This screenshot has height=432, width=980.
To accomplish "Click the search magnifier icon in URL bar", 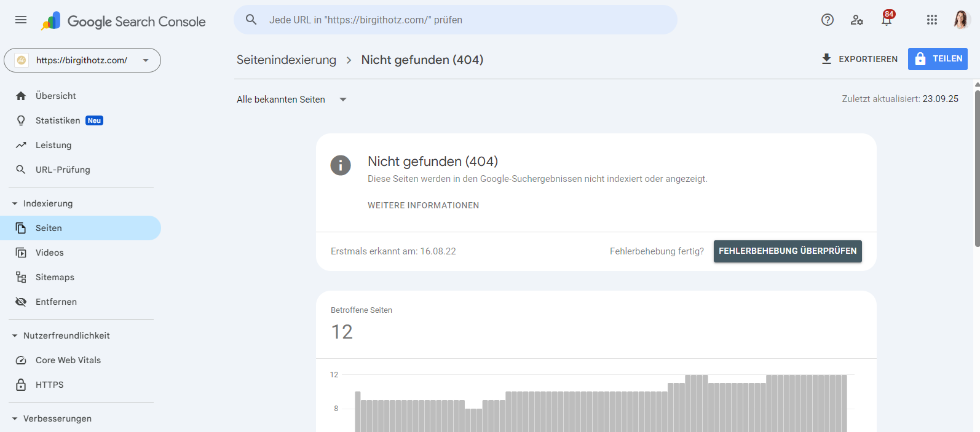I will click(251, 20).
